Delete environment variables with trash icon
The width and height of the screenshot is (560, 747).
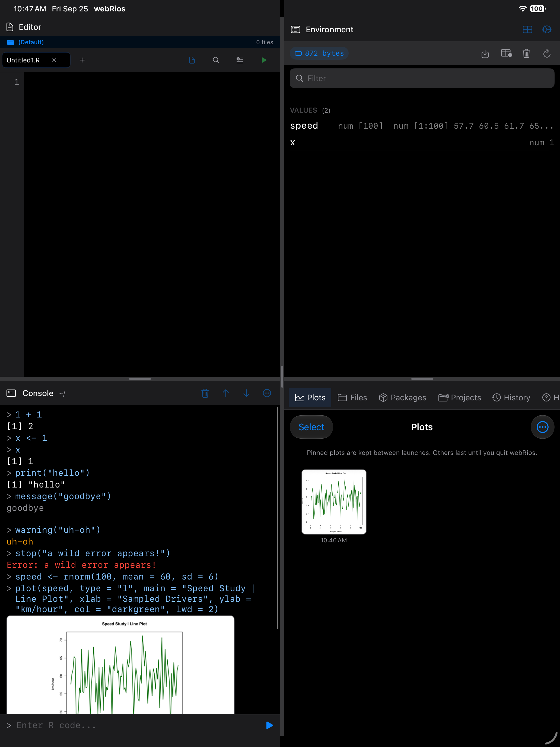click(x=526, y=53)
